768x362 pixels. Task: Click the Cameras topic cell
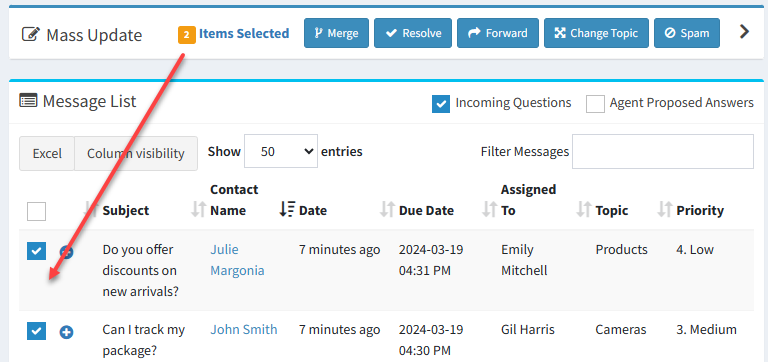(621, 330)
